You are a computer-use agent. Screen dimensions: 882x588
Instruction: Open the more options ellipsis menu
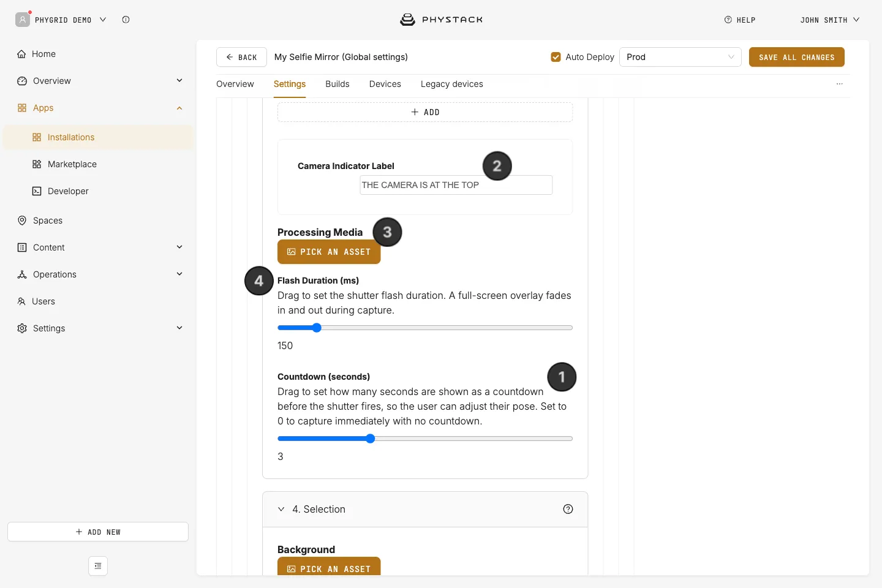(840, 84)
